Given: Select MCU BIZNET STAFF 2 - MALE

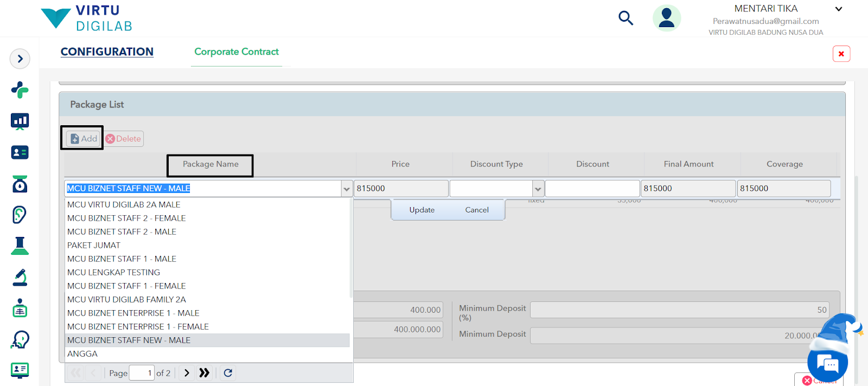Looking at the screenshot, I should point(207,231).
